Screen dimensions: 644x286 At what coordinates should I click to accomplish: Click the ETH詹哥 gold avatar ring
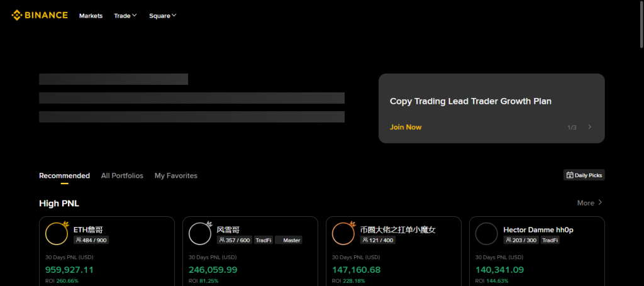(57, 233)
